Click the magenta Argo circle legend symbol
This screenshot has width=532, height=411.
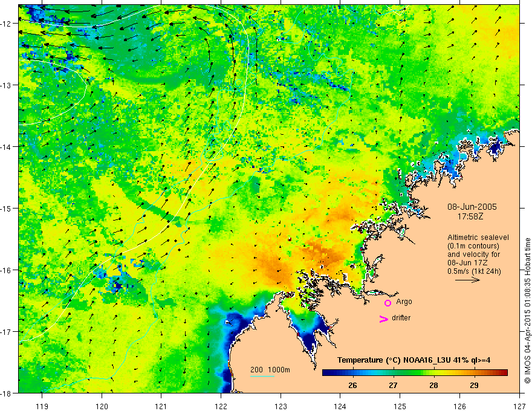pyautogui.click(x=388, y=303)
